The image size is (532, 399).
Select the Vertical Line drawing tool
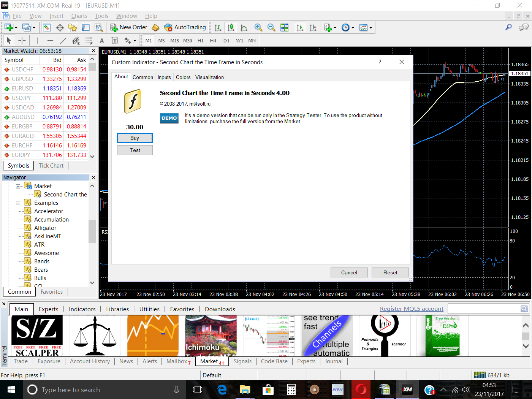tap(37, 40)
